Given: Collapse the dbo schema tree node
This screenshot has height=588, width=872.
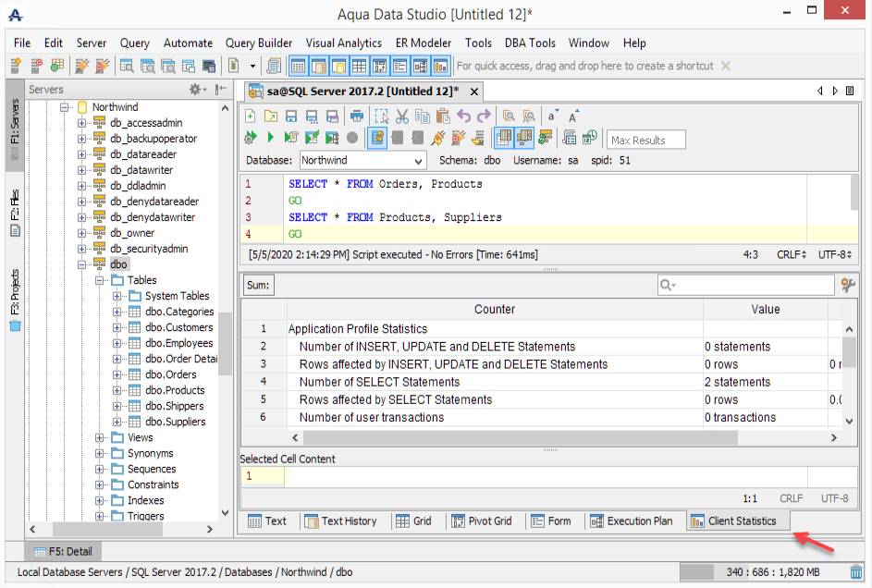Looking at the screenshot, I should (x=81, y=264).
